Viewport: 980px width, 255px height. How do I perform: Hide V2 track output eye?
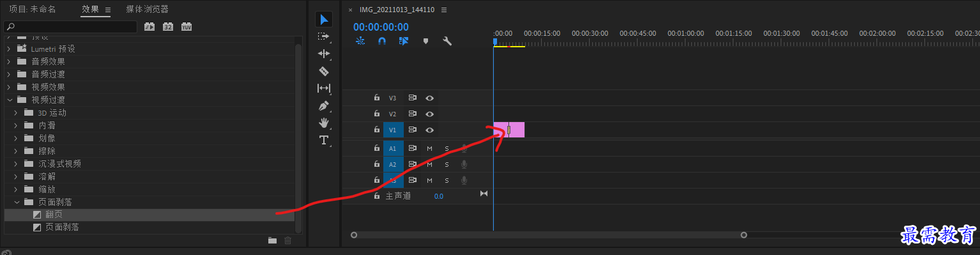(x=430, y=114)
